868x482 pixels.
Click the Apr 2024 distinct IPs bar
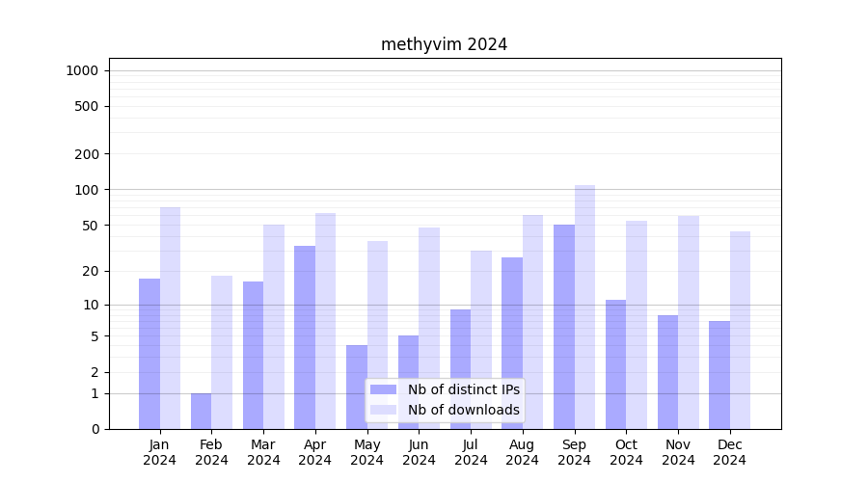pyautogui.click(x=305, y=337)
